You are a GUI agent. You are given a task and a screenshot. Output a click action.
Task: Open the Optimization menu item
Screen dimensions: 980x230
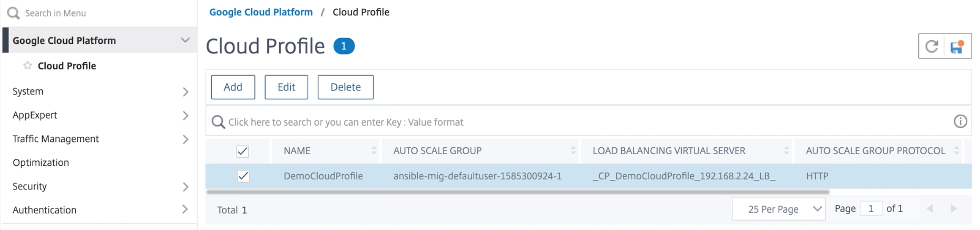point(41,162)
